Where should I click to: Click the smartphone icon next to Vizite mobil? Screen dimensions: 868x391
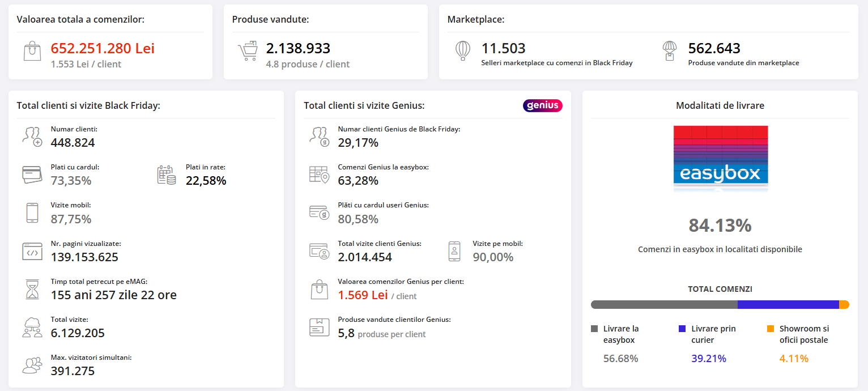32,212
